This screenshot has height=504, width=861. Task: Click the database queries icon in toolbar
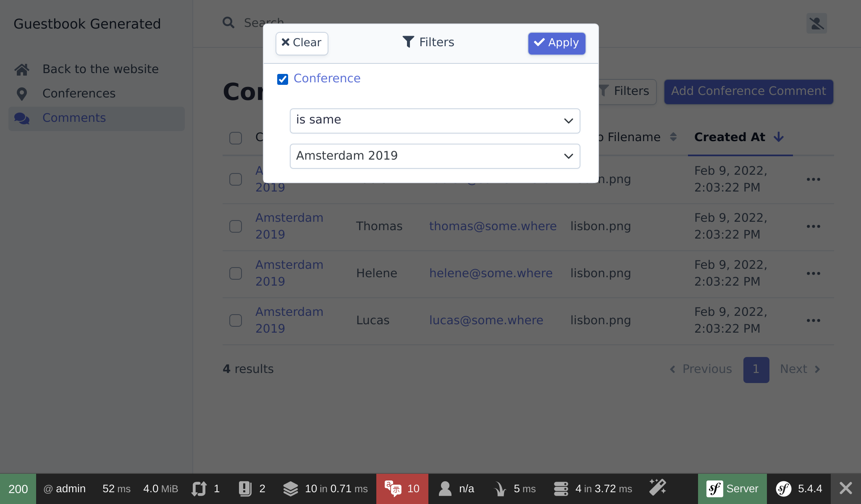click(561, 488)
